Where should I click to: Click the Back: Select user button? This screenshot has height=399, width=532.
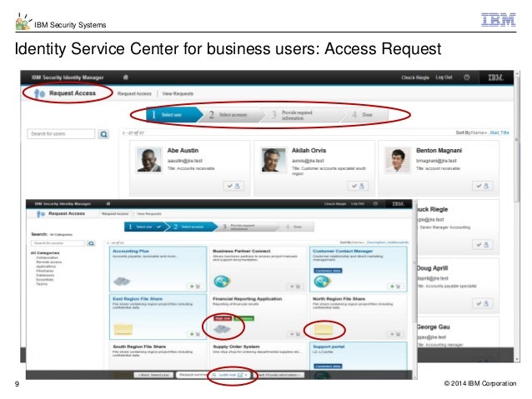click(x=153, y=375)
